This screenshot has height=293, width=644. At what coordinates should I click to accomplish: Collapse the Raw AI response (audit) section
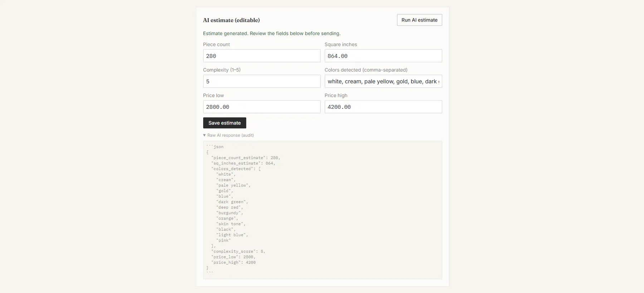229,135
